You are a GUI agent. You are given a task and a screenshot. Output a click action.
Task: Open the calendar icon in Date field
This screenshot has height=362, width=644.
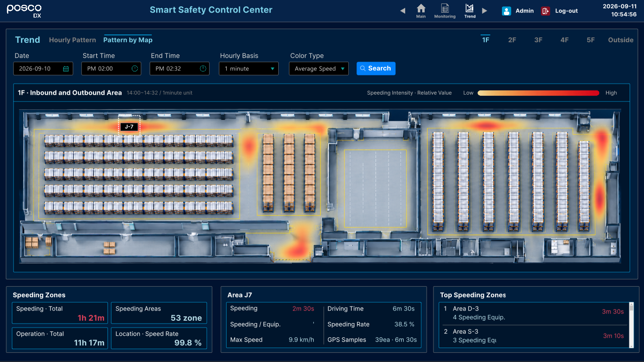coord(66,69)
